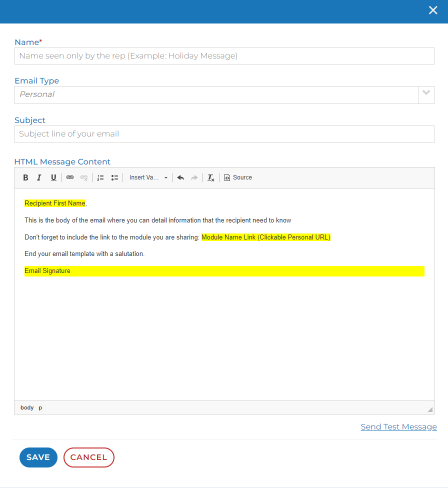The width and height of the screenshot is (448, 488).
Task: Click the Subject line input field
Action: point(224,134)
